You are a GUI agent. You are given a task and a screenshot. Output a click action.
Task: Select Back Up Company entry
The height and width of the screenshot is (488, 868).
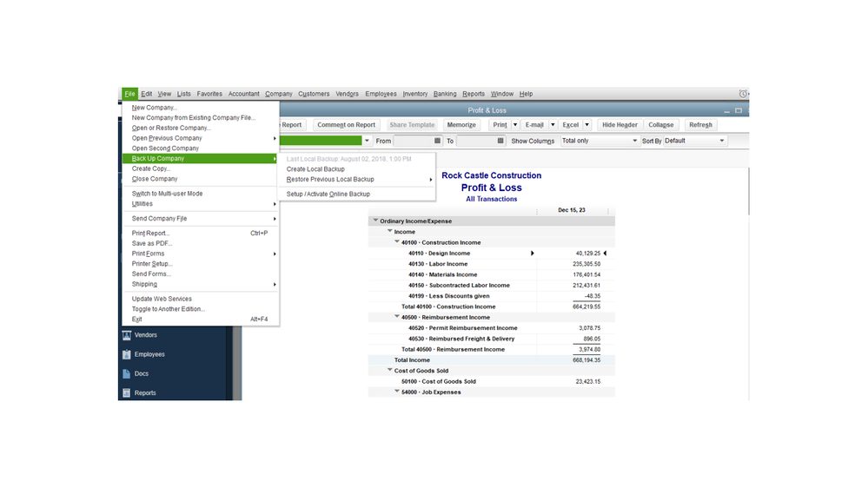[201, 159]
